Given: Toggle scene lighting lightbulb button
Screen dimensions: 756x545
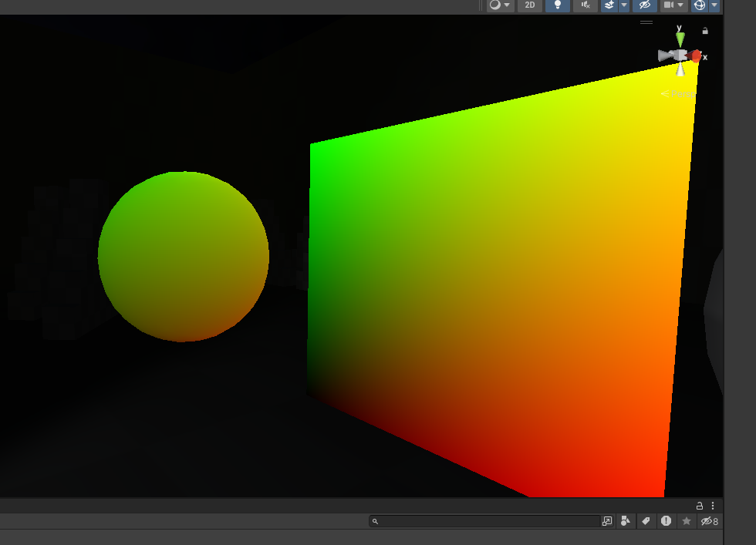Looking at the screenshot, I should click(557, 5).
